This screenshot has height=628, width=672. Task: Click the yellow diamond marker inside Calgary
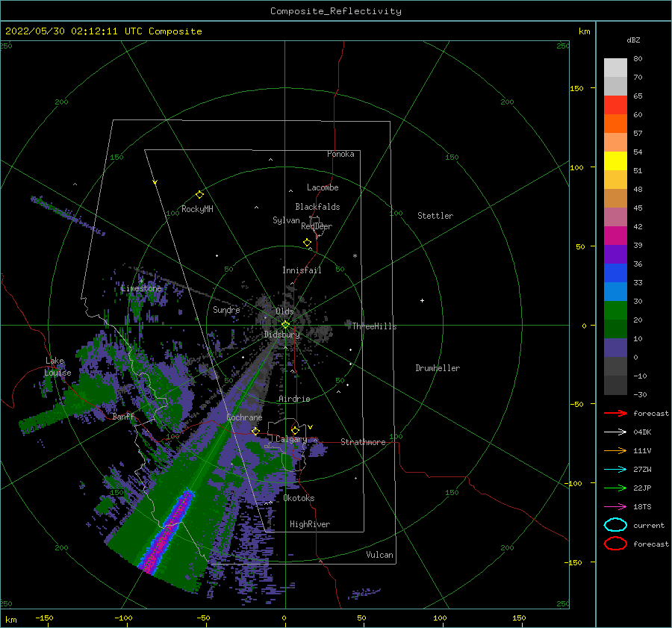point(295,430)
